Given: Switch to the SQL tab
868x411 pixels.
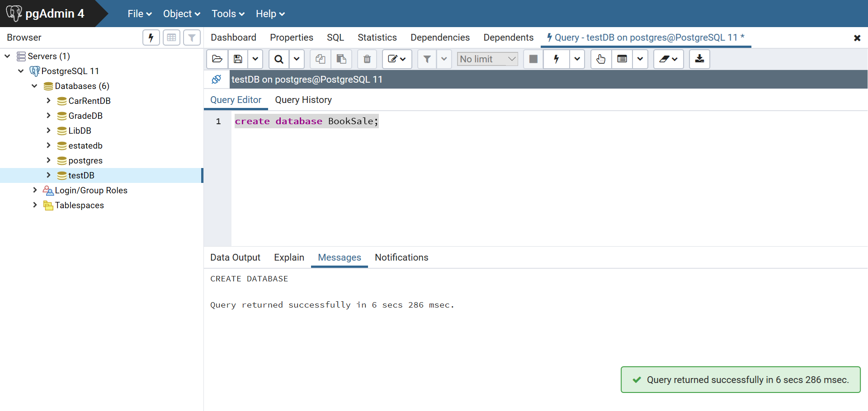Looking at the screenshot, I should tap(335, 37).
